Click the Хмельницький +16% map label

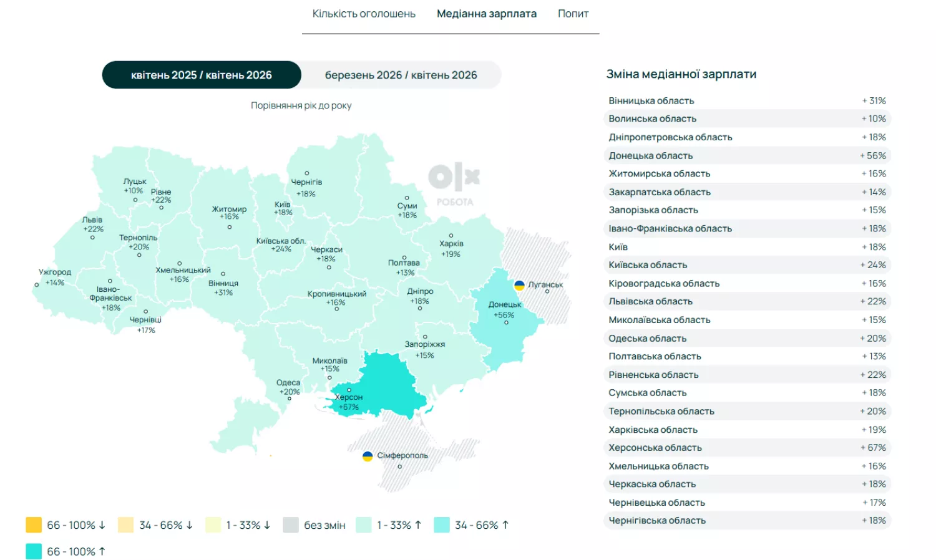[x=183, y=274]
